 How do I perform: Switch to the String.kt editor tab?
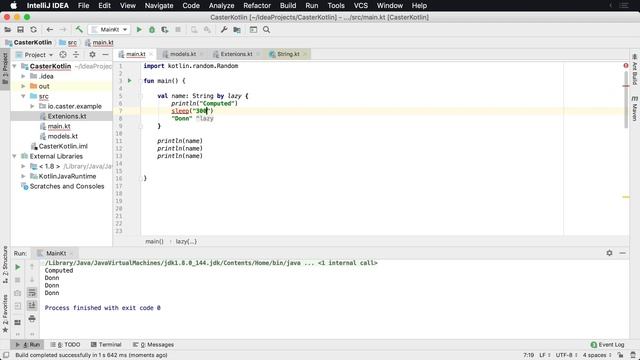tap(288, 54)
